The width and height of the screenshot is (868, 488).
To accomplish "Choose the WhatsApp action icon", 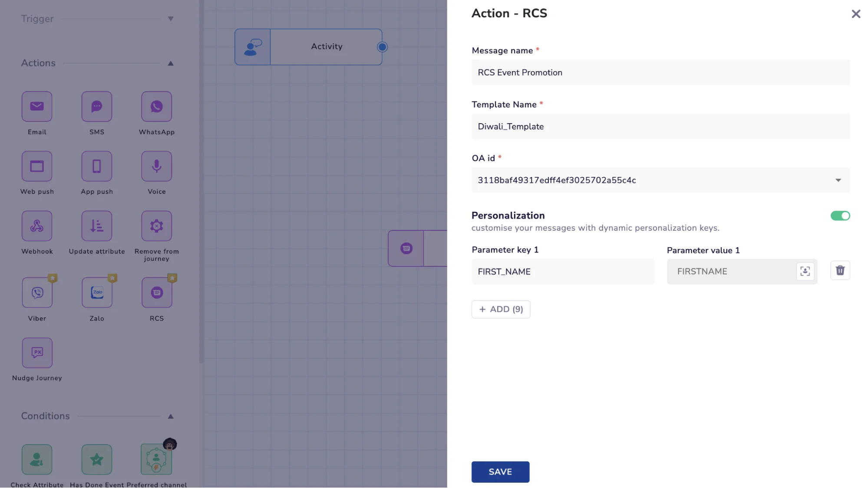I will pyautogui.click(x=157, y=106).
